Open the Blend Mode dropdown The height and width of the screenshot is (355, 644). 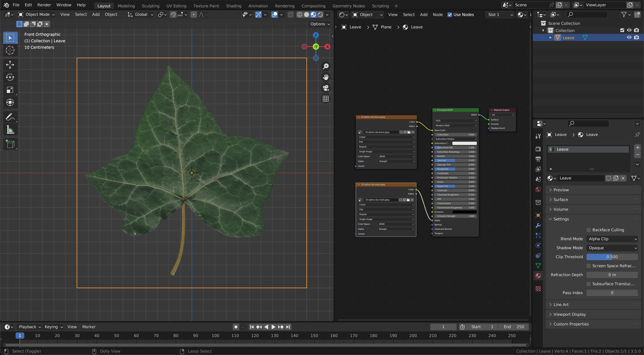[x=612, y=239]
